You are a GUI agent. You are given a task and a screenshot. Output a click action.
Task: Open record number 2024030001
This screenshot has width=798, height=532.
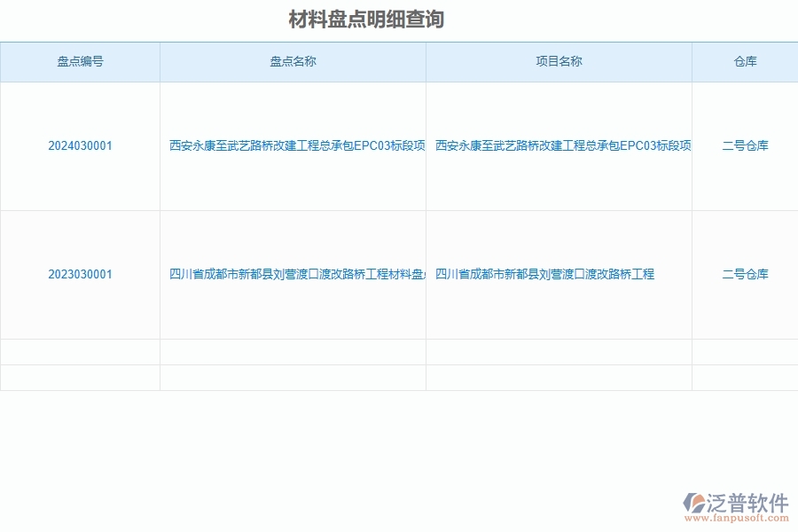[x=80, y=146]
